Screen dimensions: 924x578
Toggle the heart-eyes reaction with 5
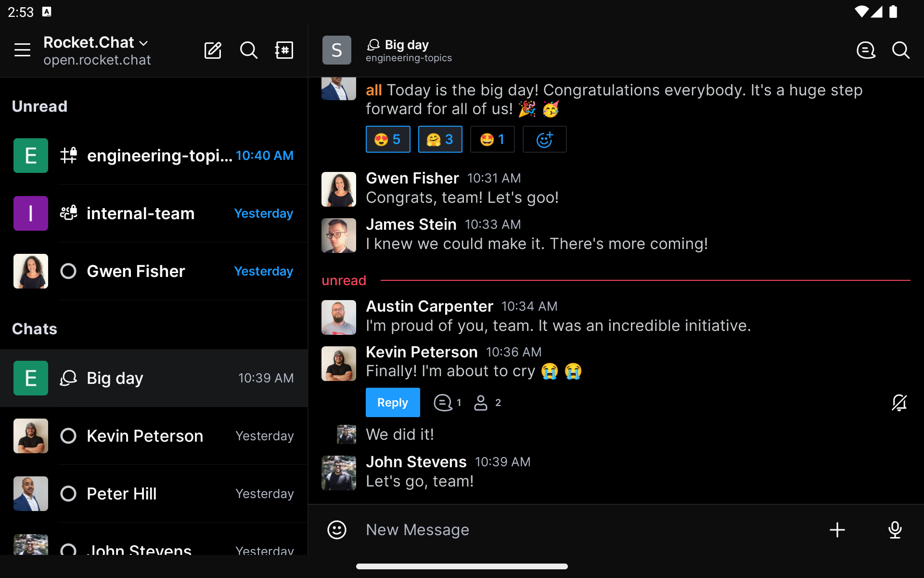coord(388,140)
